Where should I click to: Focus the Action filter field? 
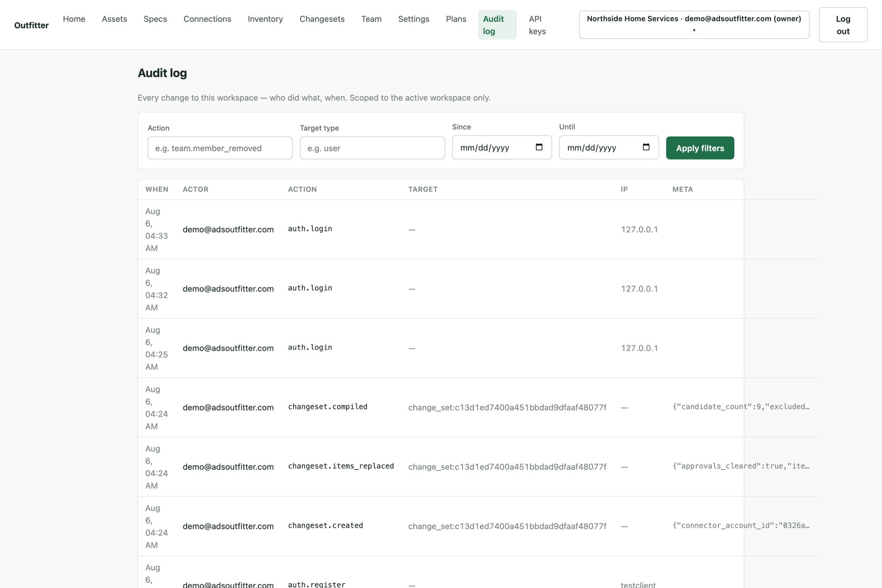click(220, 148)
